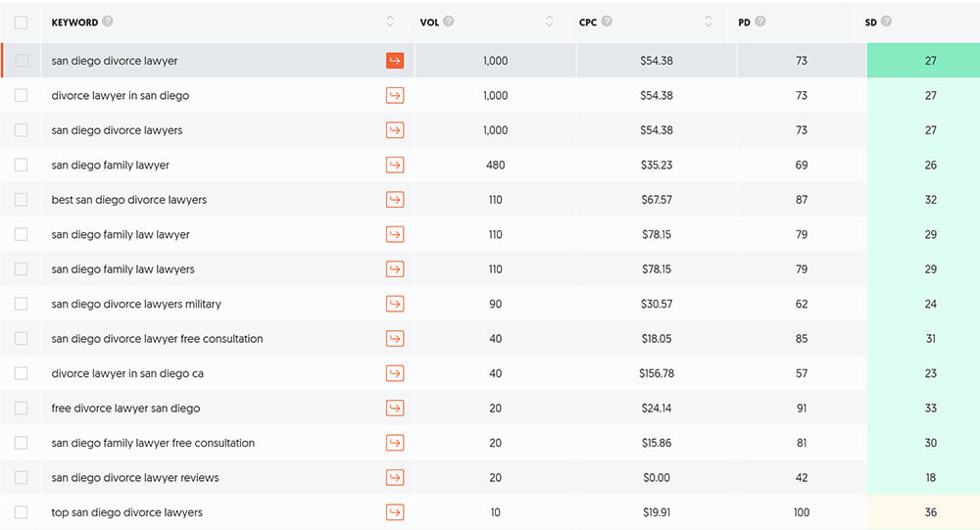
Task: Open arrow icon beside 'san diego family lawyer'
Action: pos(395,165)
